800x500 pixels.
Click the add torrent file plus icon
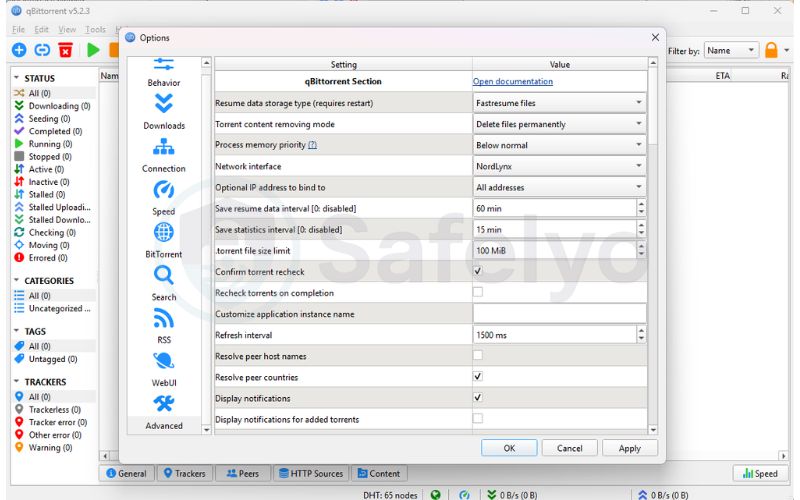pos(19,50)
